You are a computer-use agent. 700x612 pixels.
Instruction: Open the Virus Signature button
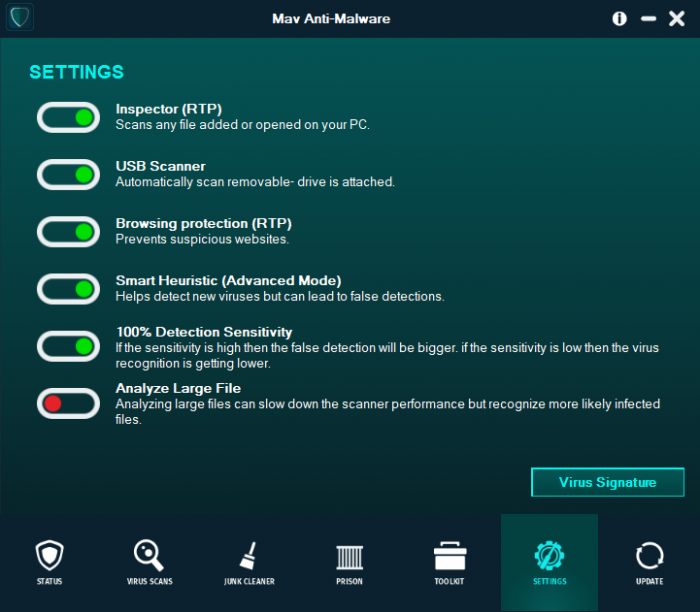click(x=608, y=482)
